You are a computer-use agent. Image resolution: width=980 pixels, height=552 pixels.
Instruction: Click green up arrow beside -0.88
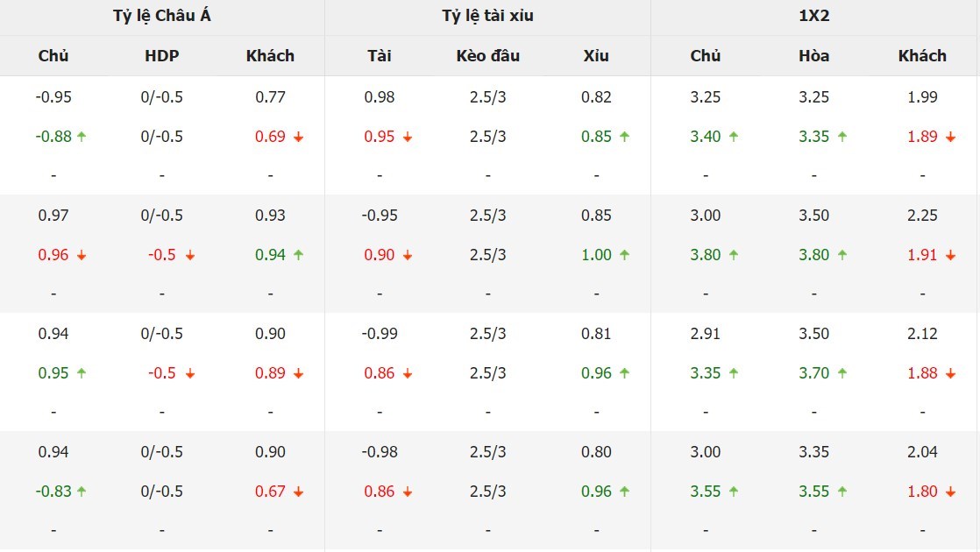pyautogui.click(x=82, y=136)
